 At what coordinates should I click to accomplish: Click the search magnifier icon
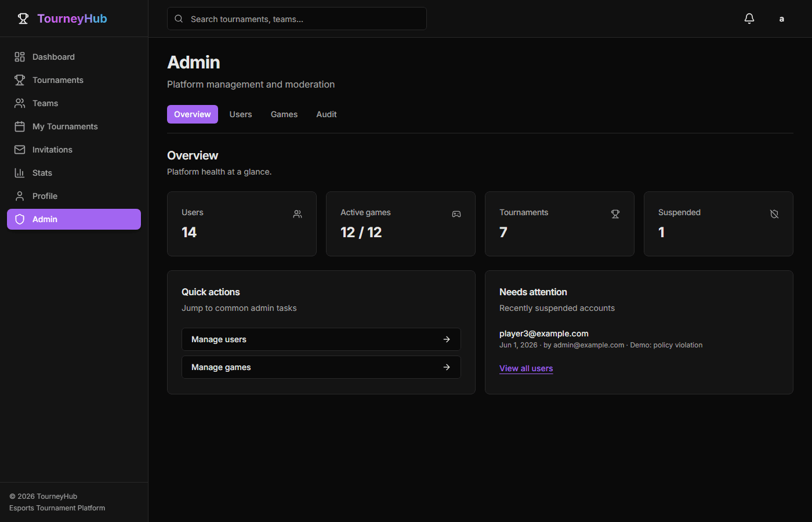pos(179,19)
